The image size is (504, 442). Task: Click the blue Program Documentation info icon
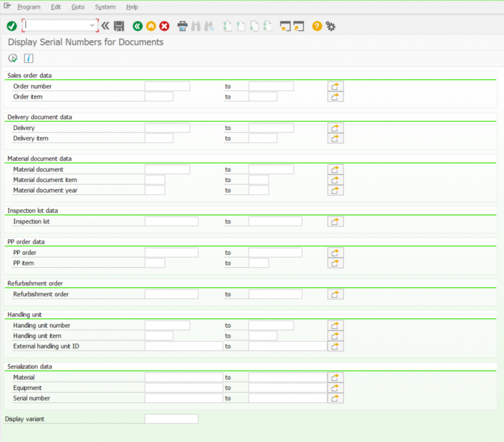pos(28,58)
